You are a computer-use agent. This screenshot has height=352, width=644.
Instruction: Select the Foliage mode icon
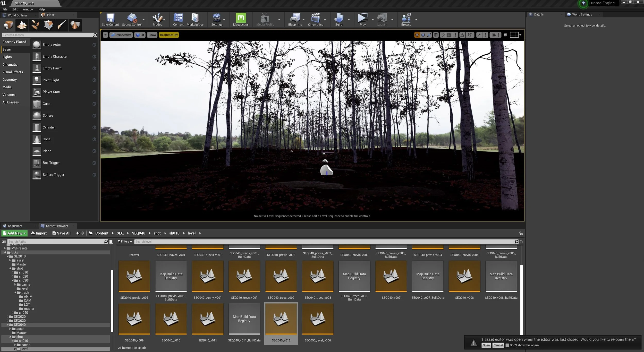click(35, 25)
